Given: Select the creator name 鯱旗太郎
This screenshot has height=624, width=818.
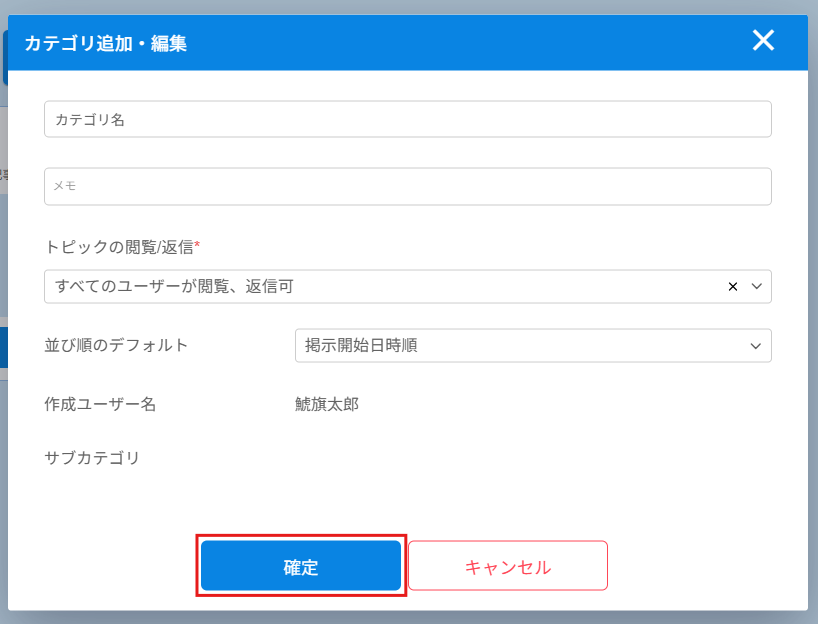Looking at the screenshot, I should tap(327, 404).
